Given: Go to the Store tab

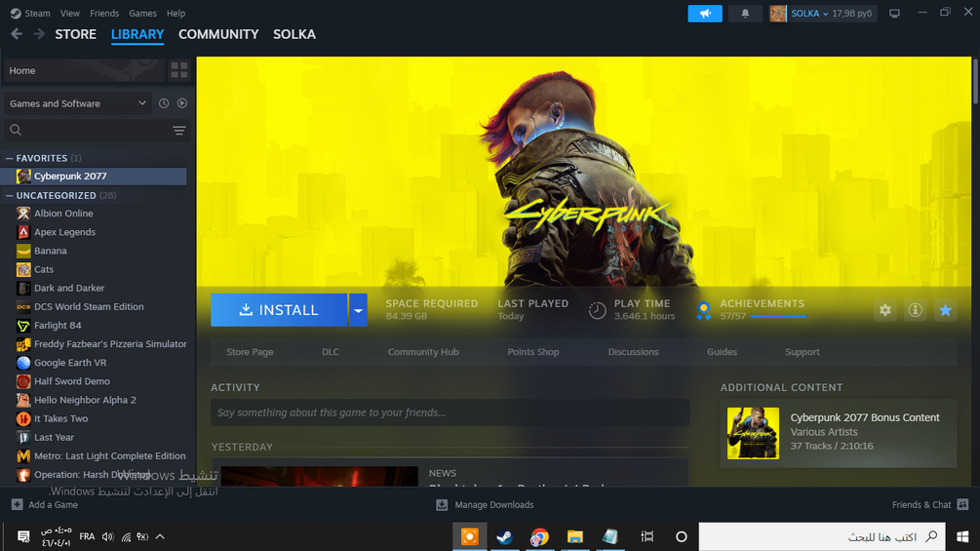Looking at the screenshot, I should 76,34.
